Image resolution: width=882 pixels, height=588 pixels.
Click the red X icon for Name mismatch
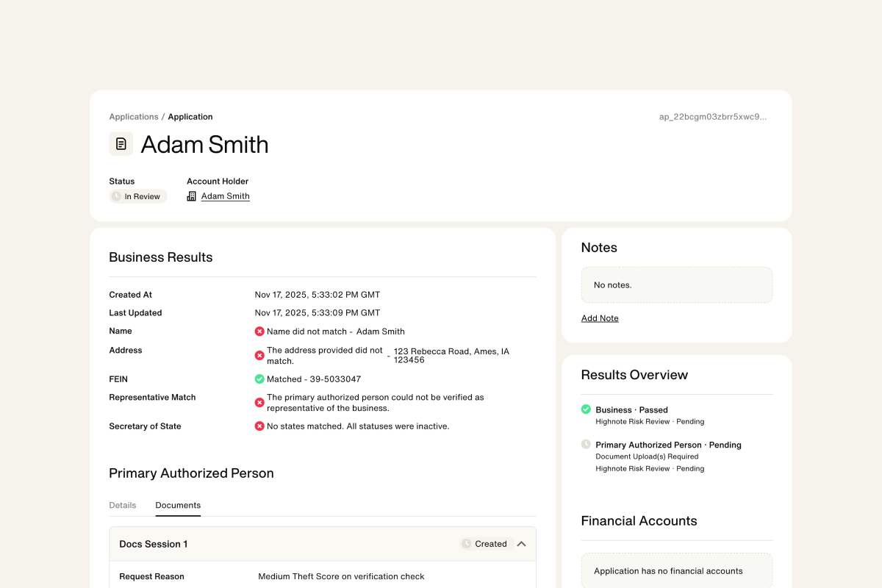(x=259, y=331)
